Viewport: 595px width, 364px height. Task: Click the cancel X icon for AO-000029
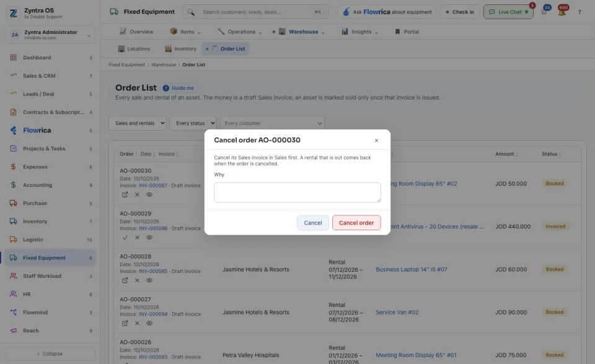[137, 237]
